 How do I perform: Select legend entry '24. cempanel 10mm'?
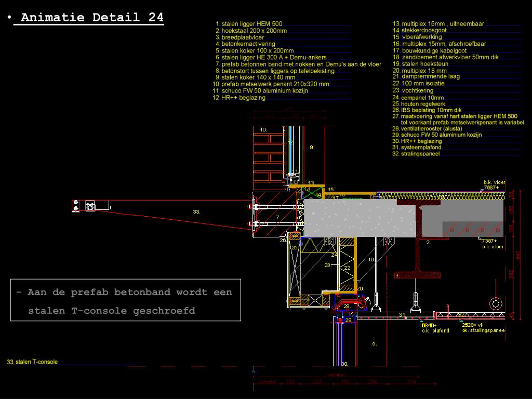pyautogui.click(x=418, y=98)
